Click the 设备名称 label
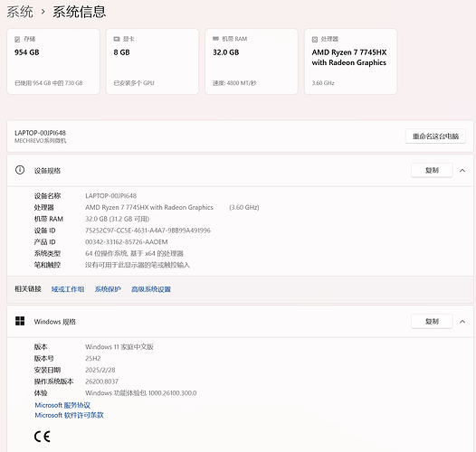Image resolution: width=476 pixels, height=452 pixels. point(47,195)
